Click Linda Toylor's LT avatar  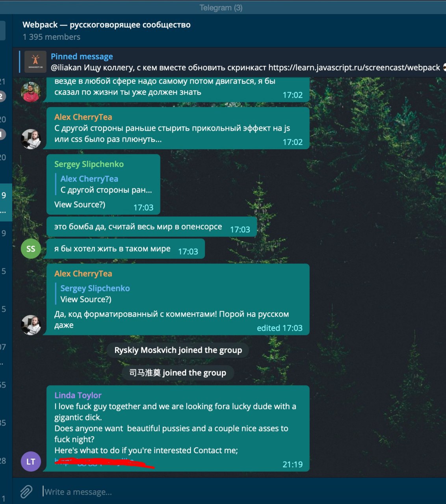[31, 461]
